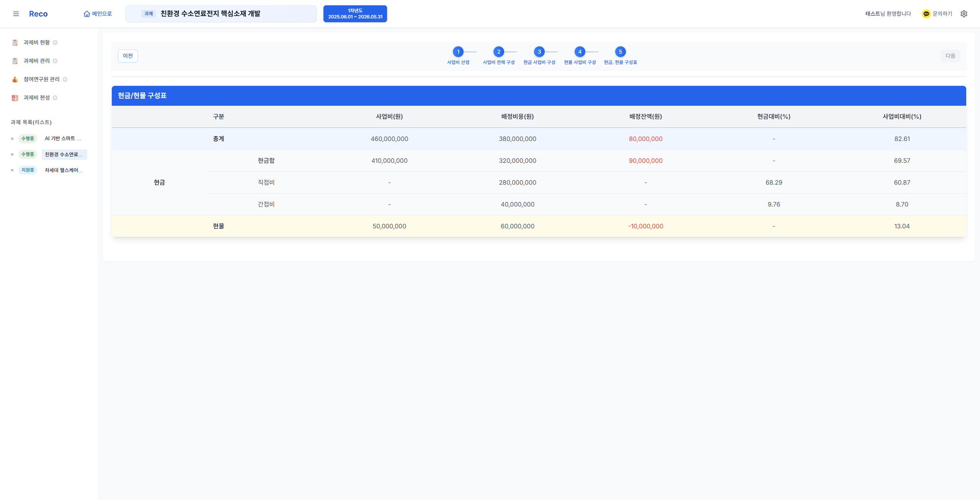Click the home icon next to 메인으로
This screenshot has width=980, height=500.
tap(87, 14)
